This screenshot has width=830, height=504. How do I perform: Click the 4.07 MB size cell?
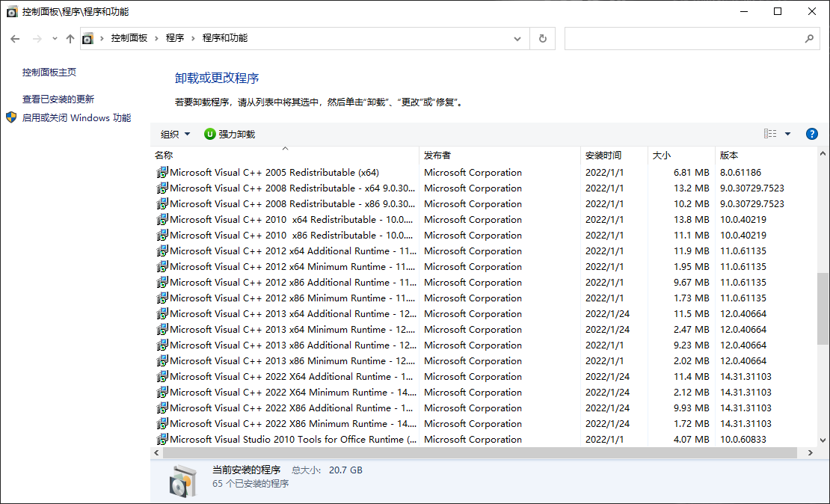tap(692, 440)
